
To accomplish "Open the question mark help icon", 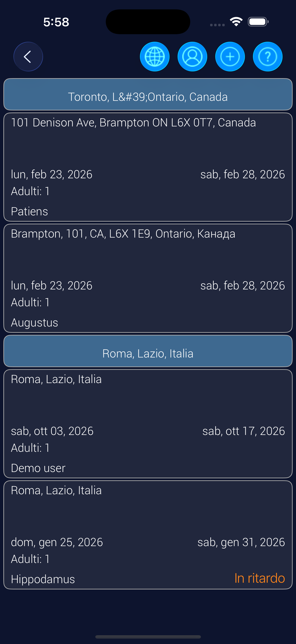I will (x=268, y=57).
